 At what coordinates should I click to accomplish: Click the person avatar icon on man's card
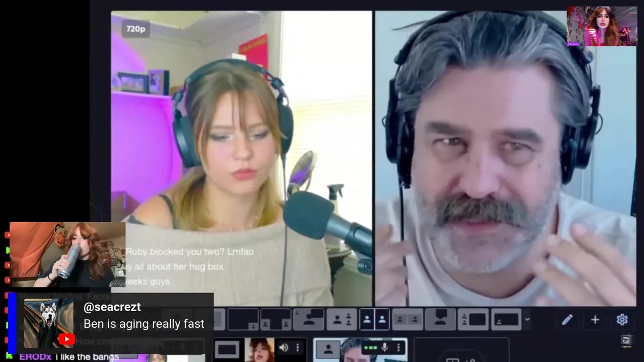(328, 349)
